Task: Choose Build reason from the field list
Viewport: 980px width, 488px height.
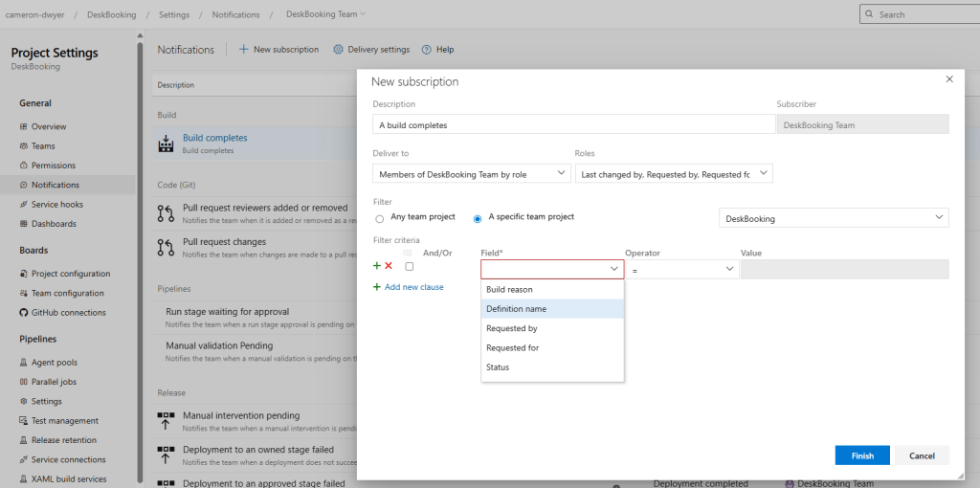Action: (x=510, y=289)
